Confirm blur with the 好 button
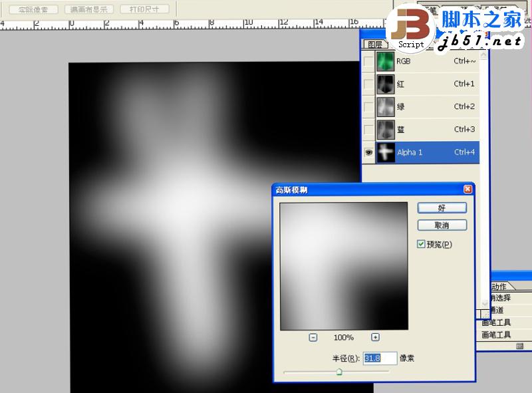This screenshot has width=532, height=393. [x=442, y=207]
